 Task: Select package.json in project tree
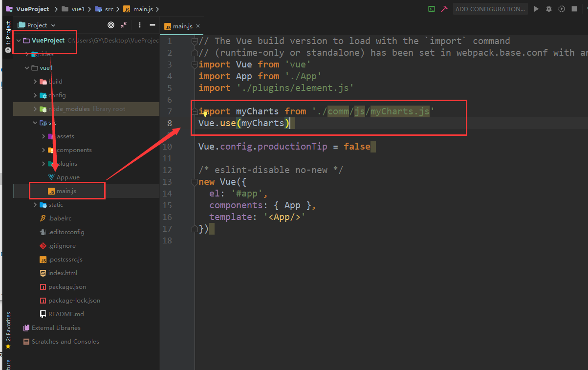pyautogui.click(x=67, y=287)
